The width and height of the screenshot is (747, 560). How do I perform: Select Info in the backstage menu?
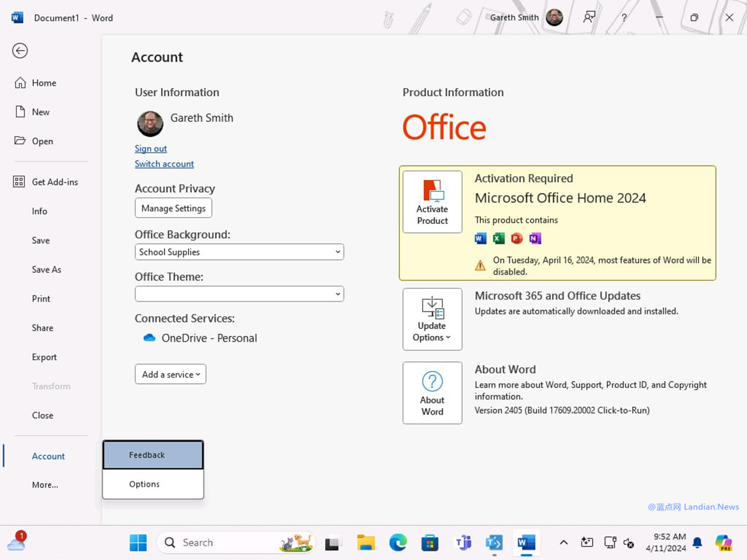coord(40,211)
